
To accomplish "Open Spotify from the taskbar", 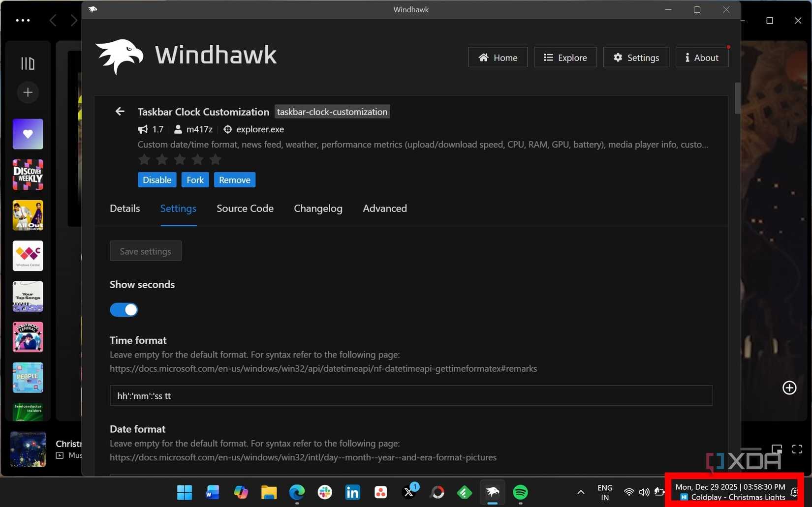I will pos(520,492).
